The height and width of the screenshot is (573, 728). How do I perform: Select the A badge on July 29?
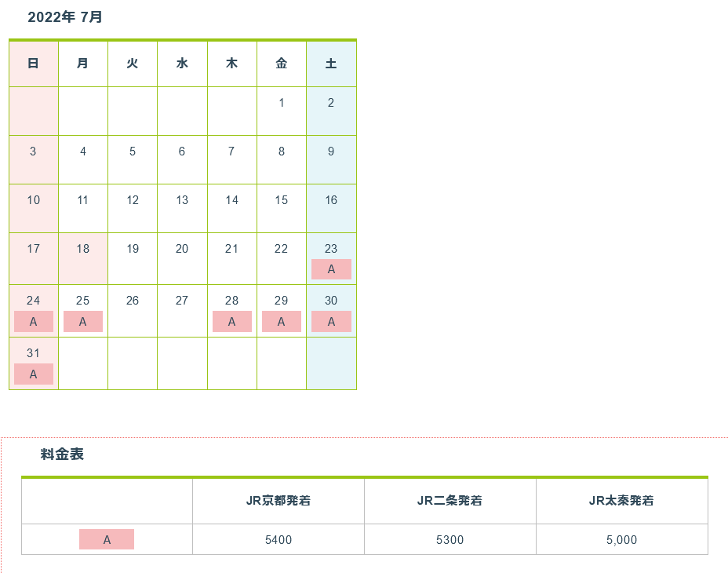coord(282,322)
